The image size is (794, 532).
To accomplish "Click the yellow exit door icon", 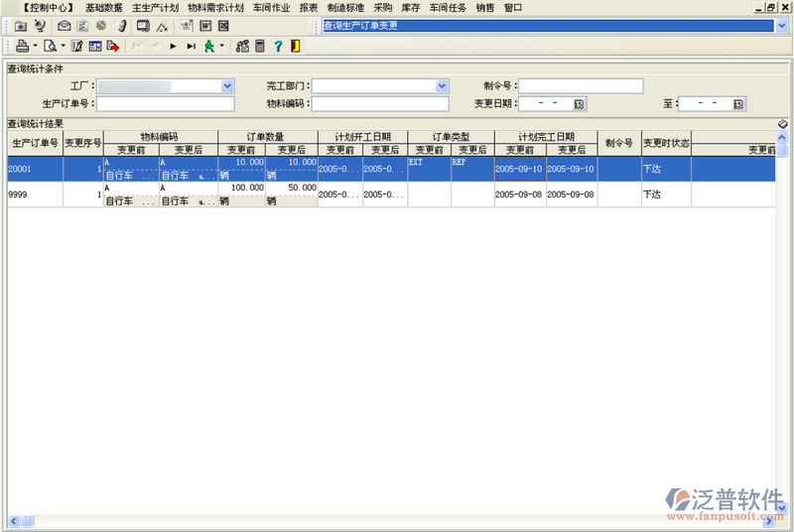I will [295, 46].
